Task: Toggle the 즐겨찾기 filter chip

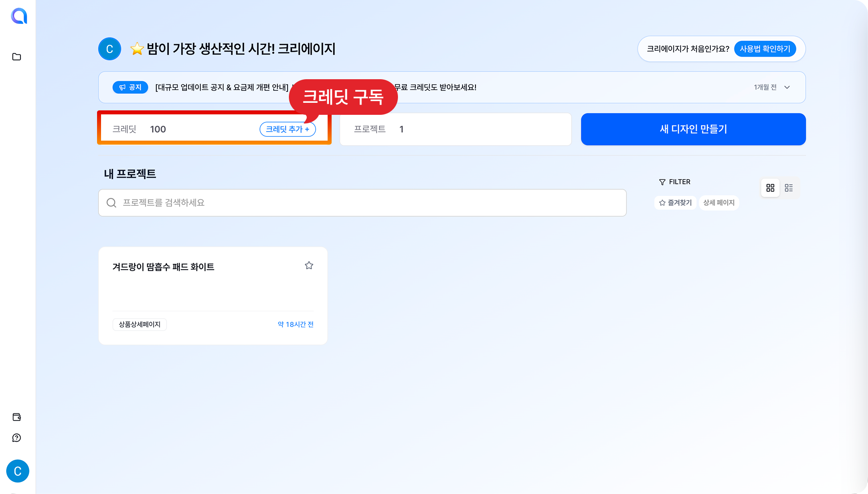Action: [x=675, y=202]
